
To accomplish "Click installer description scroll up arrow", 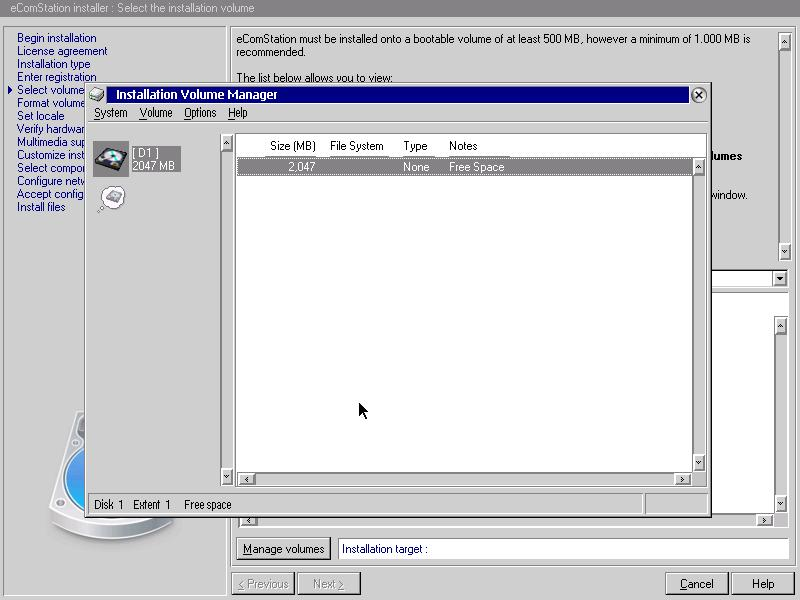I will pyautogui.click(x=785, y=42).
